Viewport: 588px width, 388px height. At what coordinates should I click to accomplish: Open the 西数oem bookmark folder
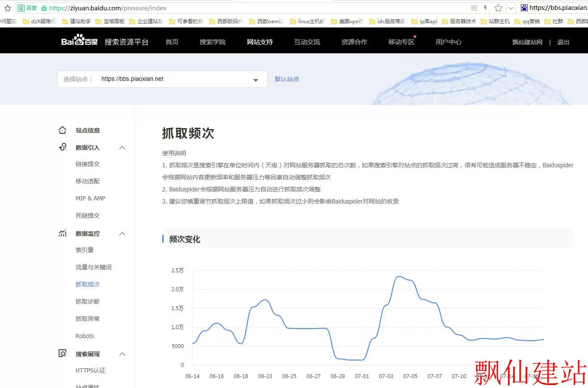tap(266, 21)
